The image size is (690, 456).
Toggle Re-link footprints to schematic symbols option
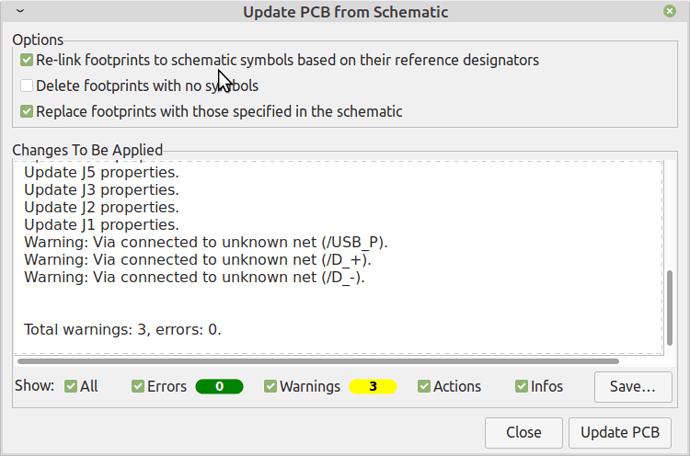tap(26, 60)
